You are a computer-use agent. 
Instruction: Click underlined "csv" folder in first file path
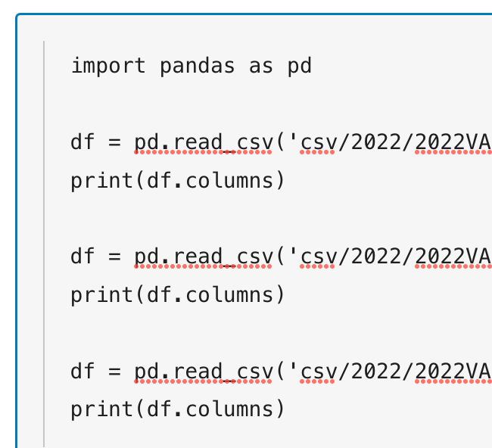(x=318, y=143)
